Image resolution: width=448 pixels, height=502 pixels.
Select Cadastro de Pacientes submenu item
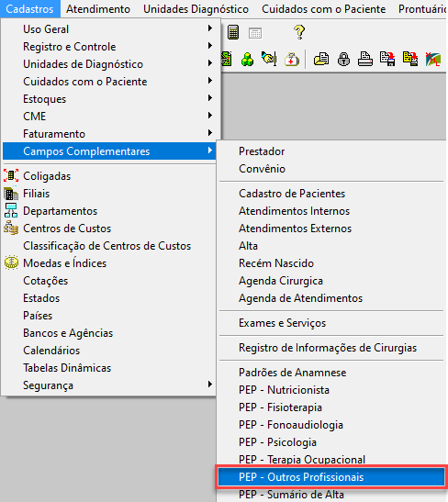click(x=331, y=194)
